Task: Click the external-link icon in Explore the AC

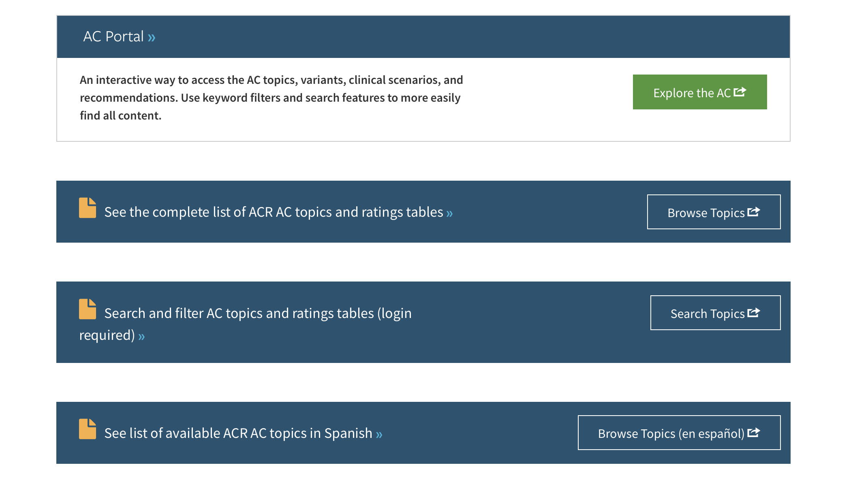Action: point(740,92)
